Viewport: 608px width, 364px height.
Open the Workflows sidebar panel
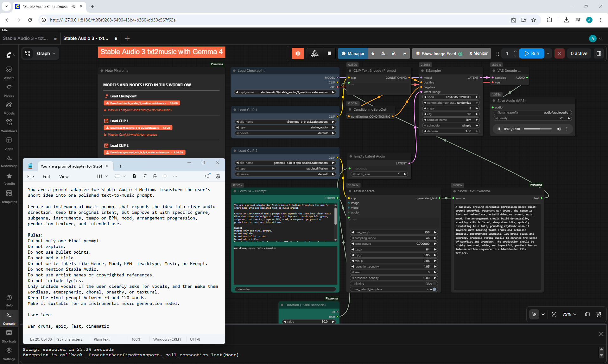point(9,126)
